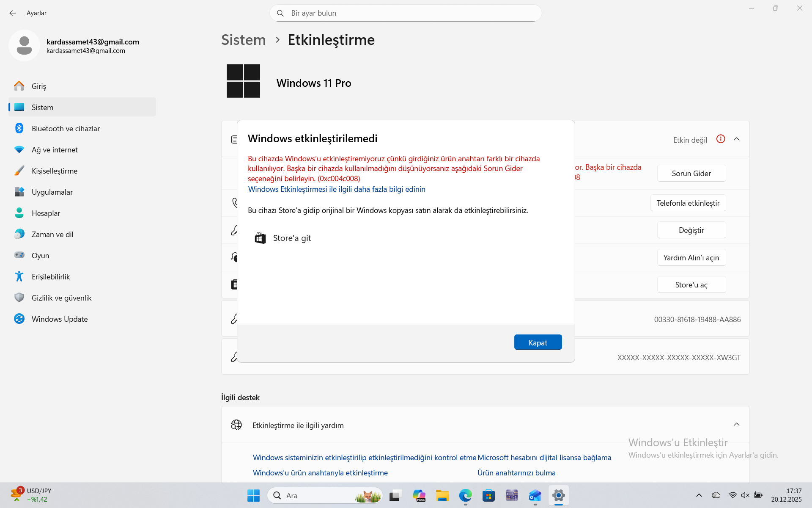Open Microsoft 365 Copilot from taskbar
Viewport: 812px width, 508px height.
pyautogui.click(x=419, y=495)
